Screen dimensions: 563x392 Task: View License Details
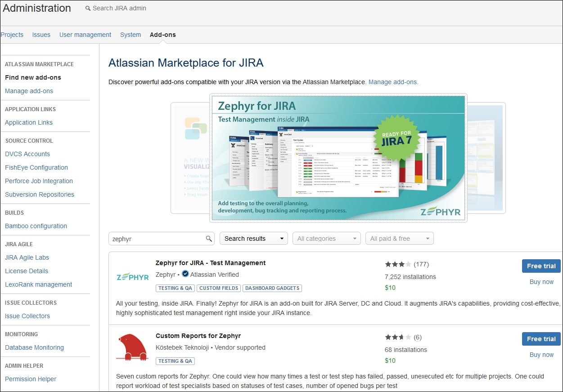tap(27, 271)
